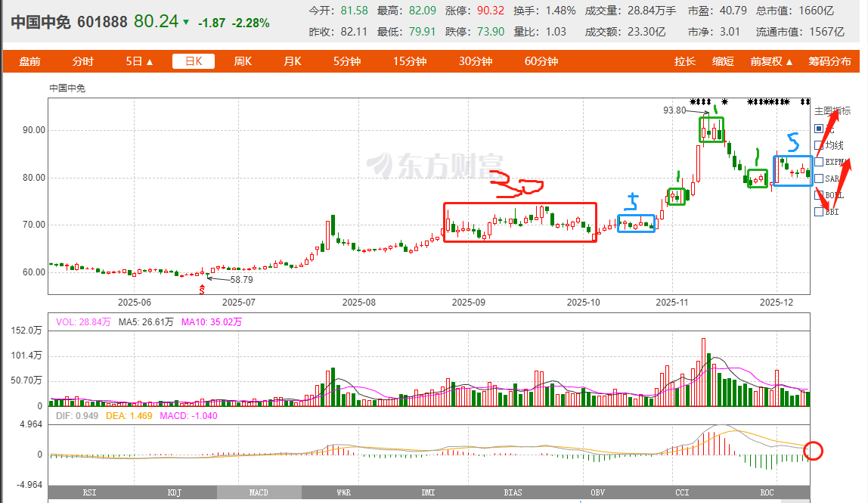Enable the 均线 moving average checkbox
Screen dimensions: 868x503
pyautogui.click(x=819, y=145)
